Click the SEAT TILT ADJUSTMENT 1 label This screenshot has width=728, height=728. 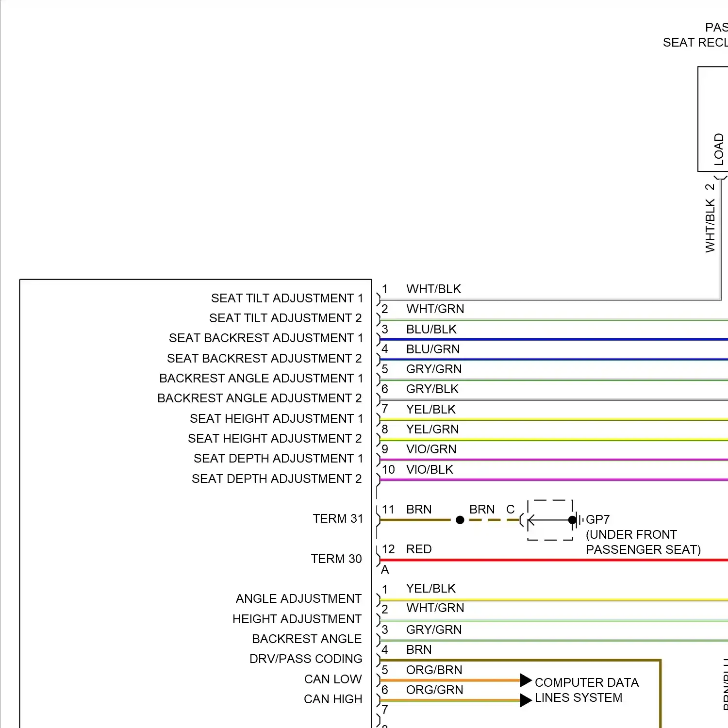coord(287,298)
